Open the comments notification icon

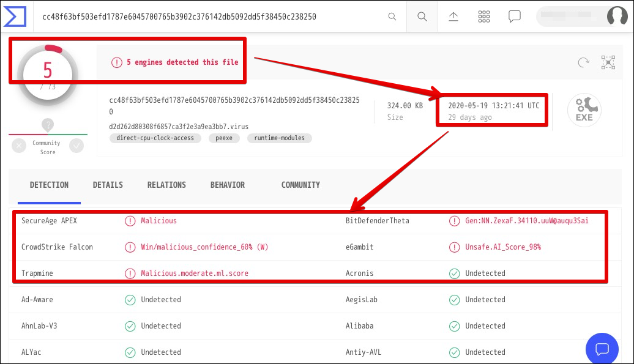(x=515, y=17)
